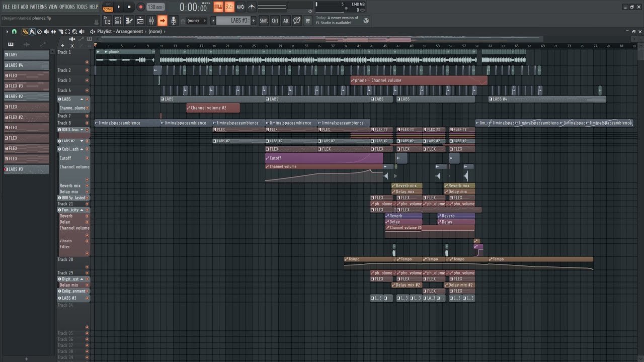Click the Shift button

point(264,21)
